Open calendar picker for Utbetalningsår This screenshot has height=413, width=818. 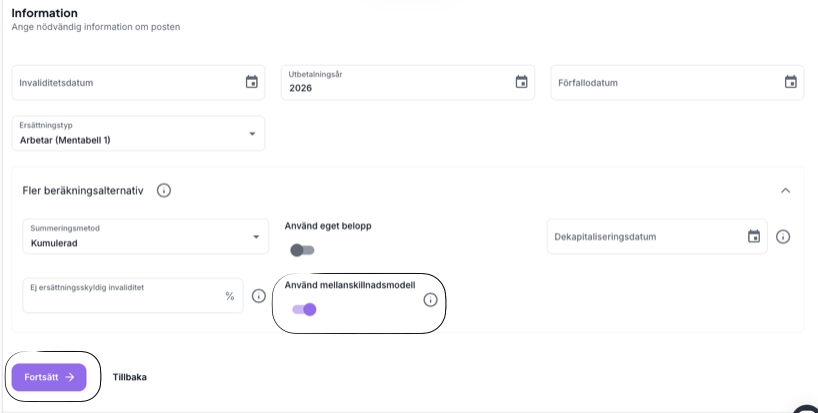[x=521, y=82]
